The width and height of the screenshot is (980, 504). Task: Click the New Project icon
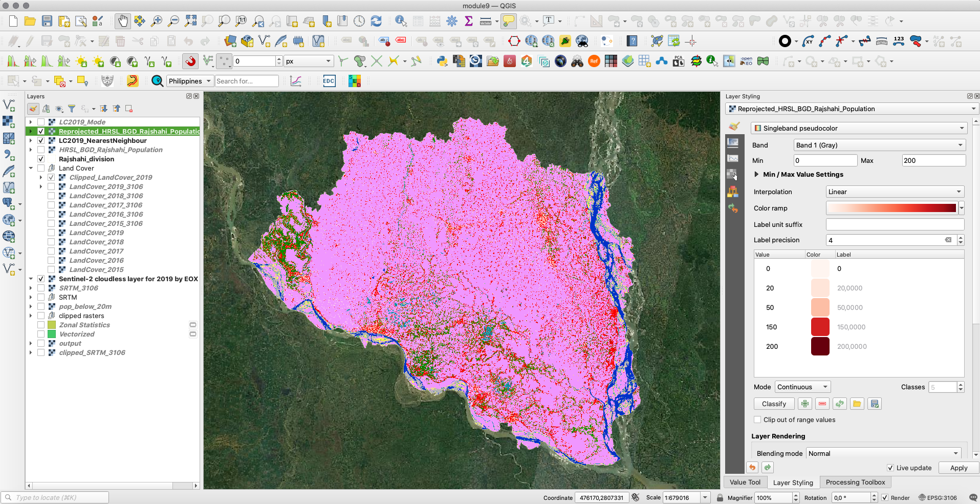tap(13, 21)
